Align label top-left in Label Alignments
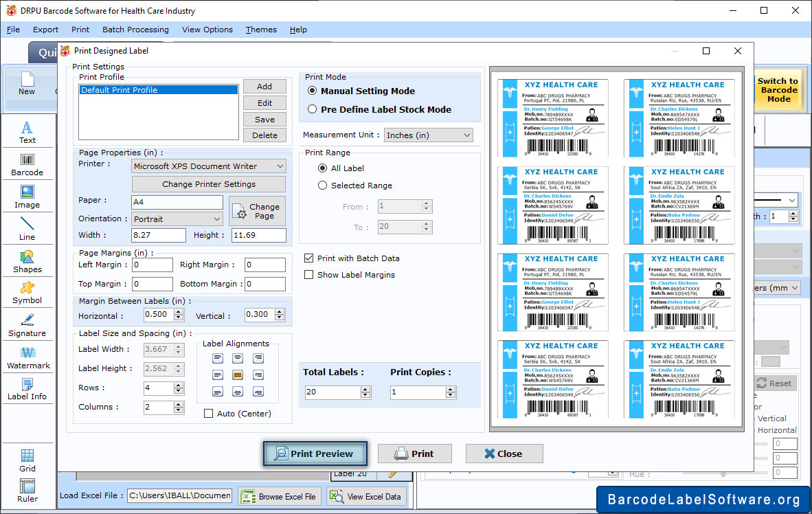The height and width of the screenshot is (514, 812). pos(218,358)
